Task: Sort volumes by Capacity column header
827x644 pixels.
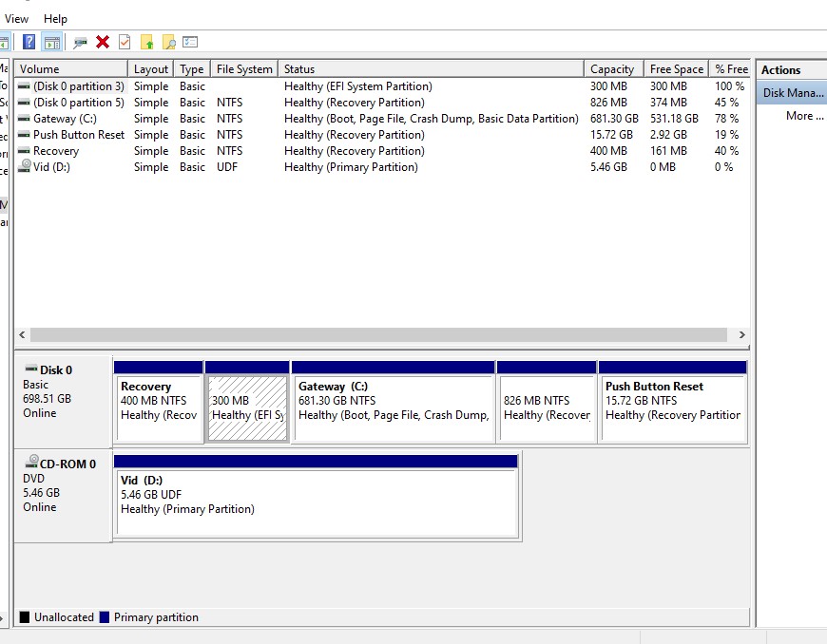Action: 613,69
